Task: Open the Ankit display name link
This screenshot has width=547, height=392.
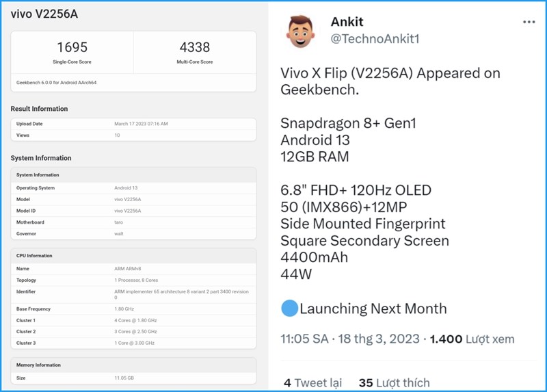Action: click(x=347, y=22)
